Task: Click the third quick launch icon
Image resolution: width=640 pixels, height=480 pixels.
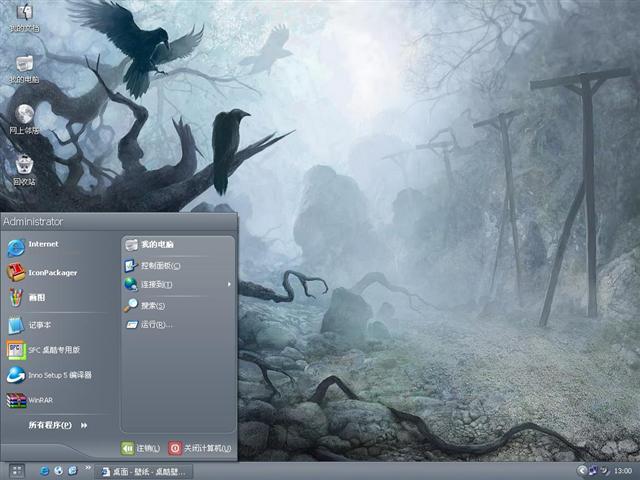Action: (x=73, y=471)
